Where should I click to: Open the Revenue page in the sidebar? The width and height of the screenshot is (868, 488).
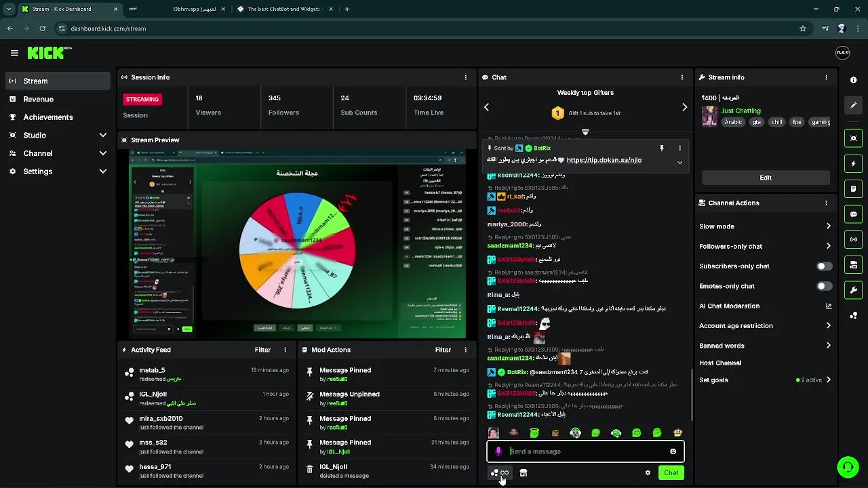pyautogui.click(x=57, y=99)
